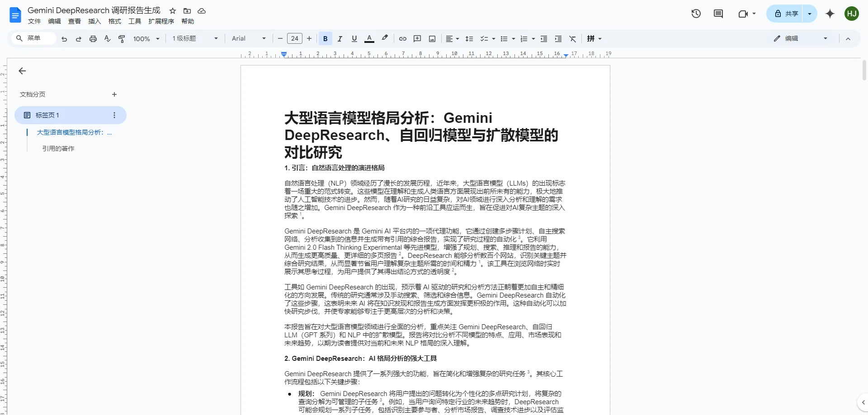The image size is (868, 415).
Task: Add a new document tab
Action: click(114, 94)
